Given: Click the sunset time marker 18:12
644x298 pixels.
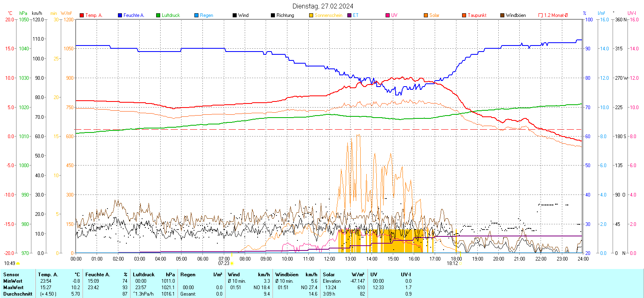Looking at the screenshot, I should 452,263.
